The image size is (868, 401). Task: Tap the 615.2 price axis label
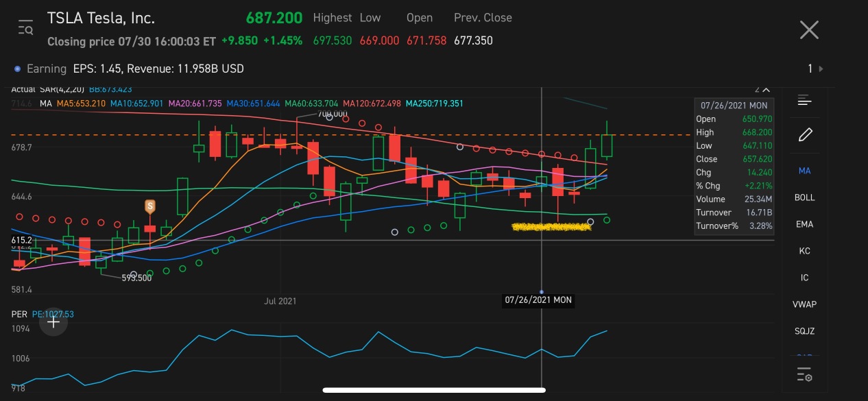tap(22, 241)
